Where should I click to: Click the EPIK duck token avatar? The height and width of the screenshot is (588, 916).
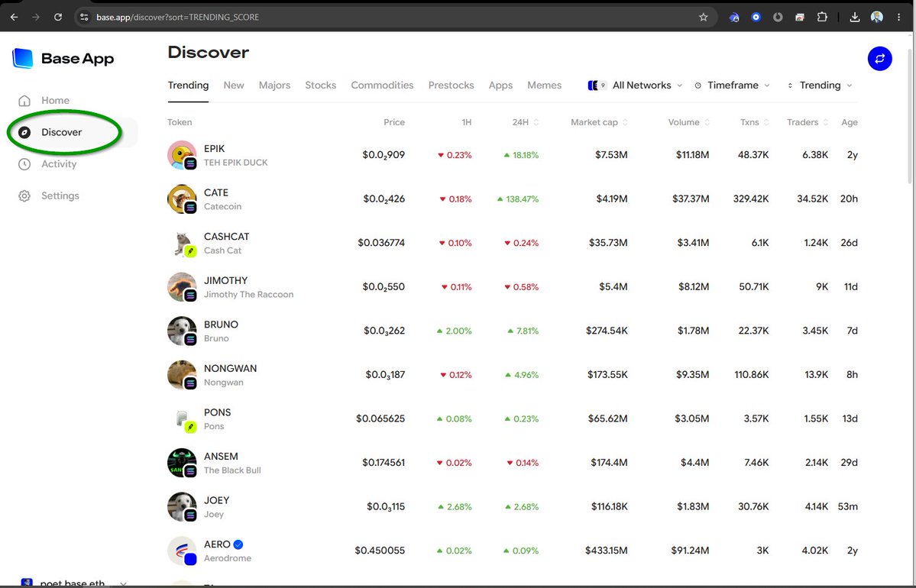click(x=182, y=155)
